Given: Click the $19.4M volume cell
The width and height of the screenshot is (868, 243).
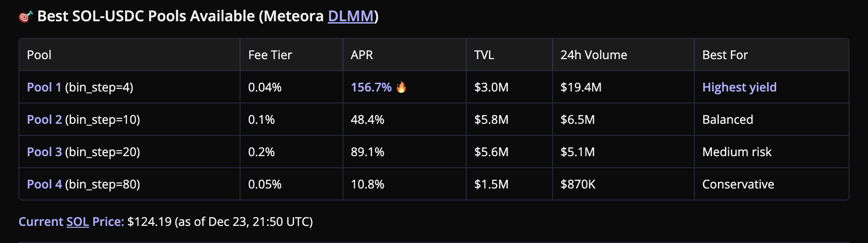Looking at the screenshot, I should [581, 87].
